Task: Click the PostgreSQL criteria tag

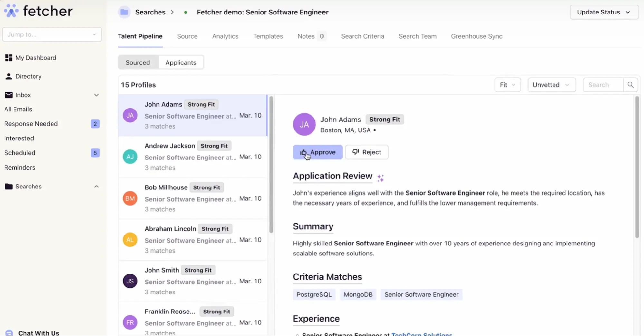Action: [x=314, y=294]
